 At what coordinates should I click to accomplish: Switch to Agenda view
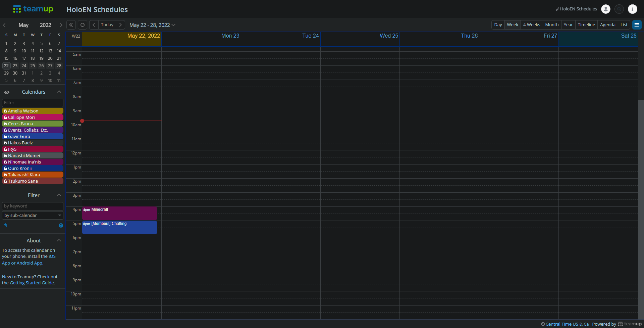607,25
